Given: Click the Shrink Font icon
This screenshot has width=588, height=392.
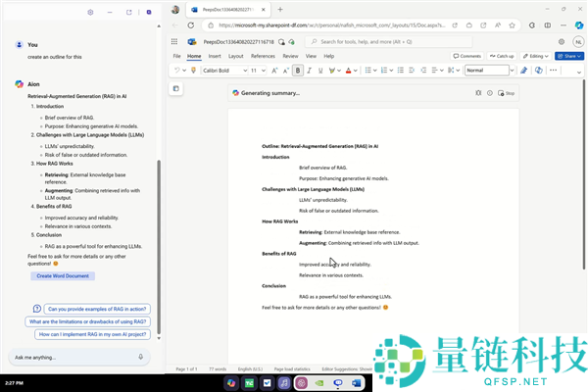Looking at the screenshot, I should 286,71.
